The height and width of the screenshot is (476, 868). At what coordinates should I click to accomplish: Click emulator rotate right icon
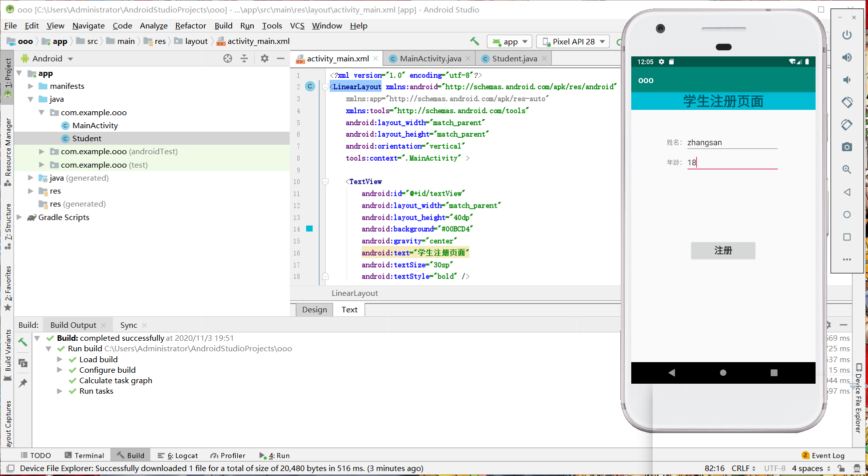click(x=847, y=125)
